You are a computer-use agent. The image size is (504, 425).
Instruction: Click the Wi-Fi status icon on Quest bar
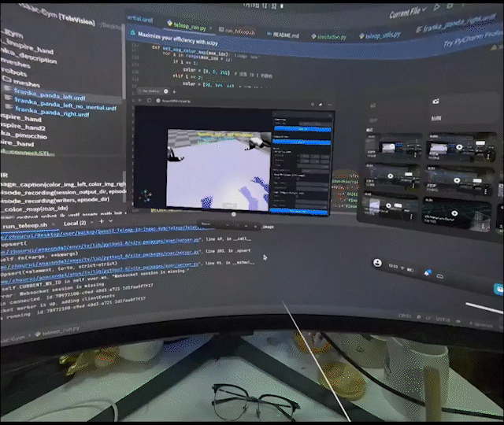[x=403, y=268]
